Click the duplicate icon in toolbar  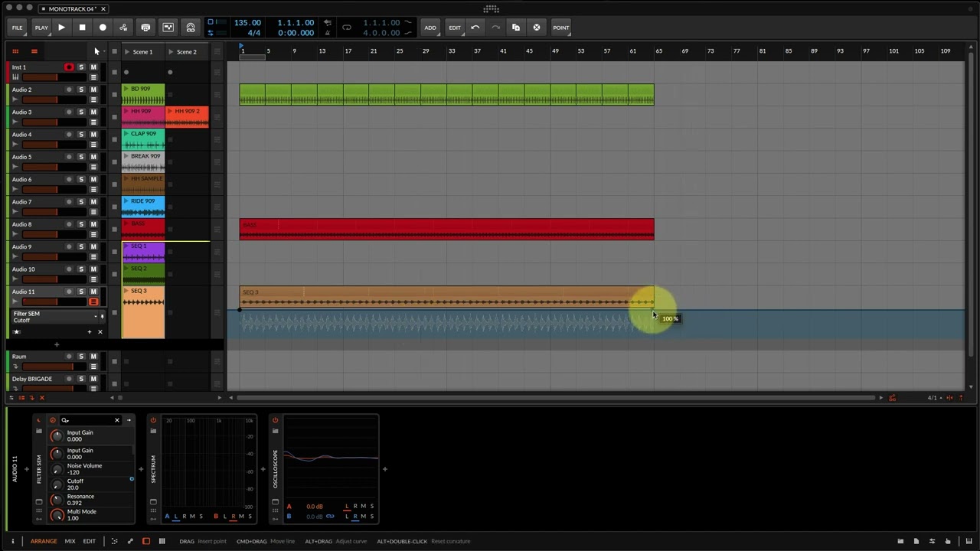point(516,28)
